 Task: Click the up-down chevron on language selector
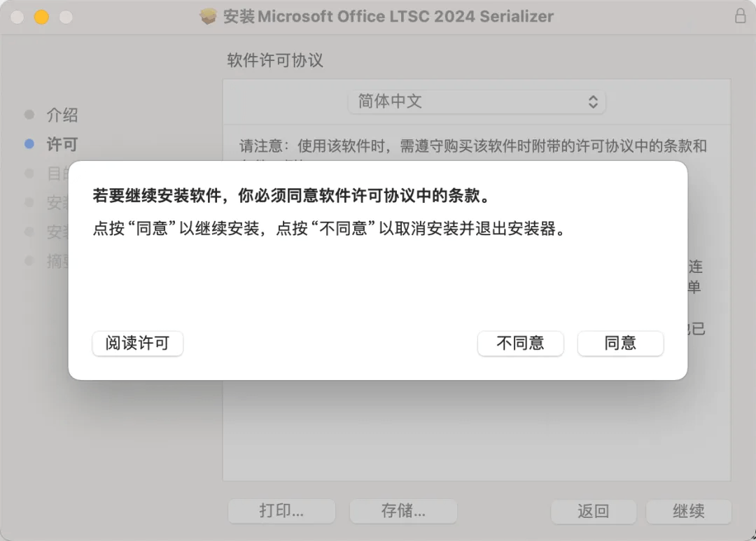pos(593,101)
